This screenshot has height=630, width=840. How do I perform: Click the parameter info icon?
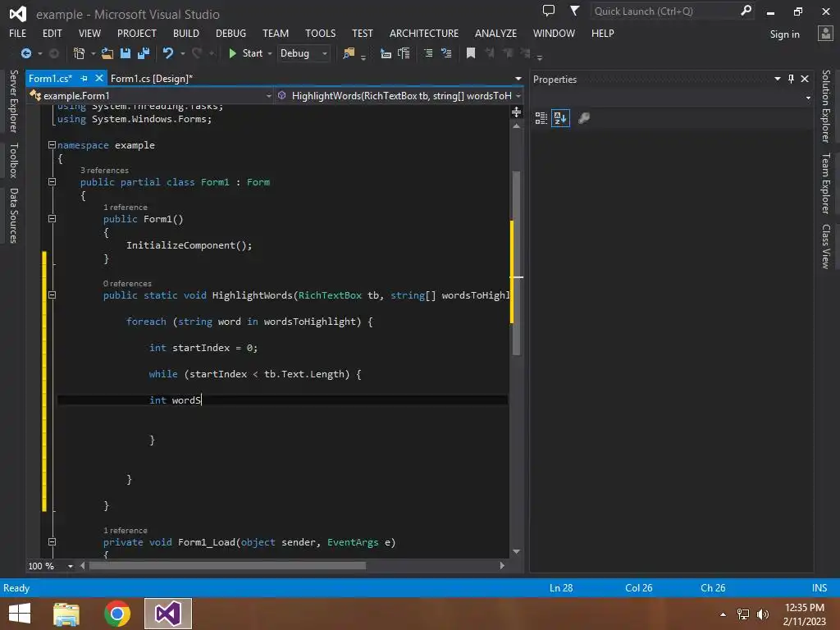[x=404, y=53]
